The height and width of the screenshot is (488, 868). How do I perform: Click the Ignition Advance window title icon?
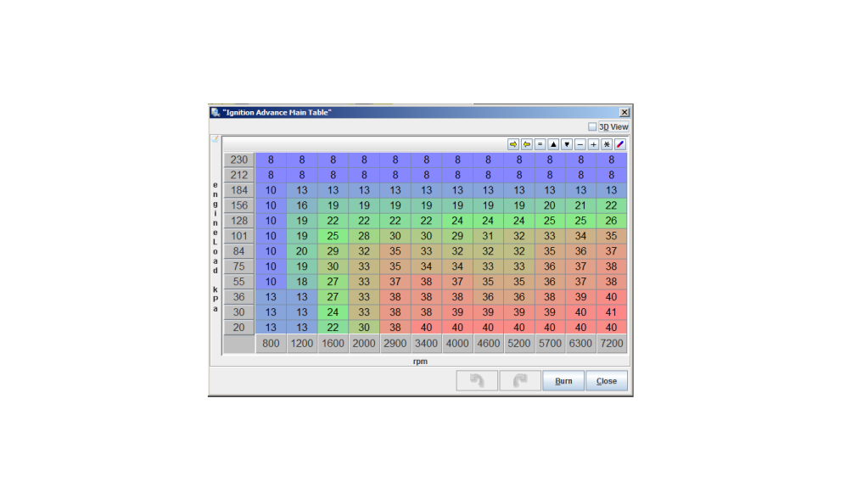tap(216, 112)
